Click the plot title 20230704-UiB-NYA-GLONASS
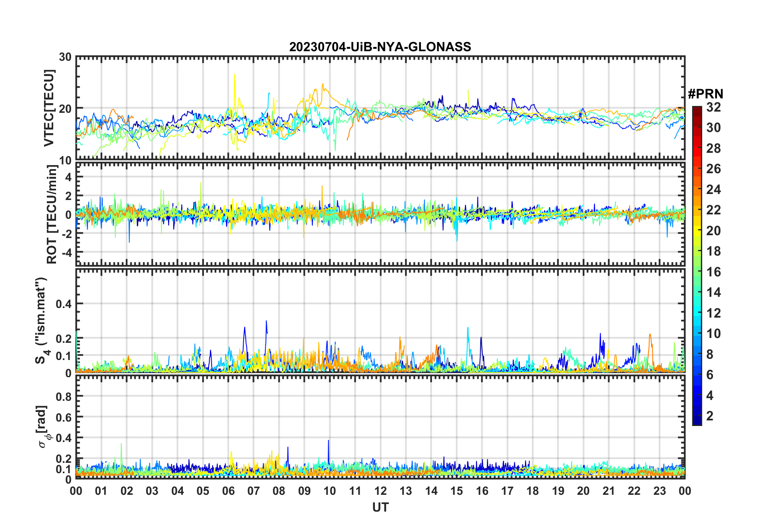 [380, 47]
